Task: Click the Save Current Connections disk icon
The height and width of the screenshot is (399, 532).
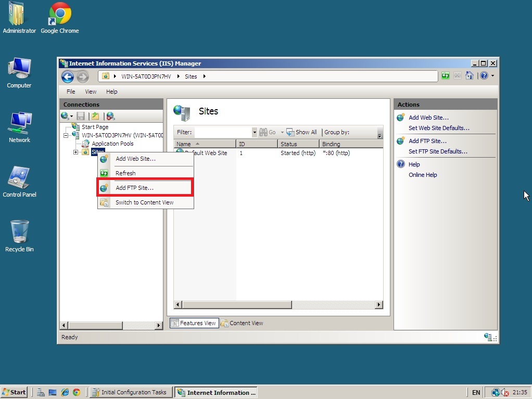Action: [81, 116]
